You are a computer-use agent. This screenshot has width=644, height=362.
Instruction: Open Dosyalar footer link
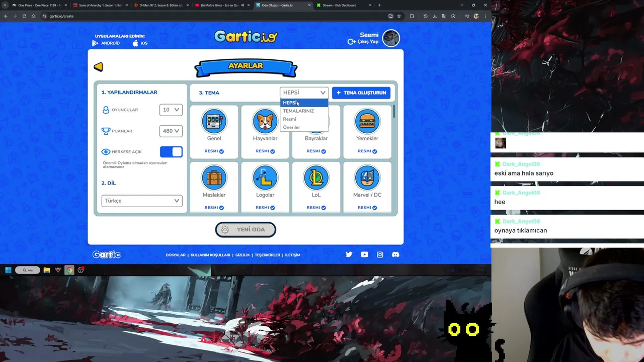pyautogui.click(x=176, y=255)
